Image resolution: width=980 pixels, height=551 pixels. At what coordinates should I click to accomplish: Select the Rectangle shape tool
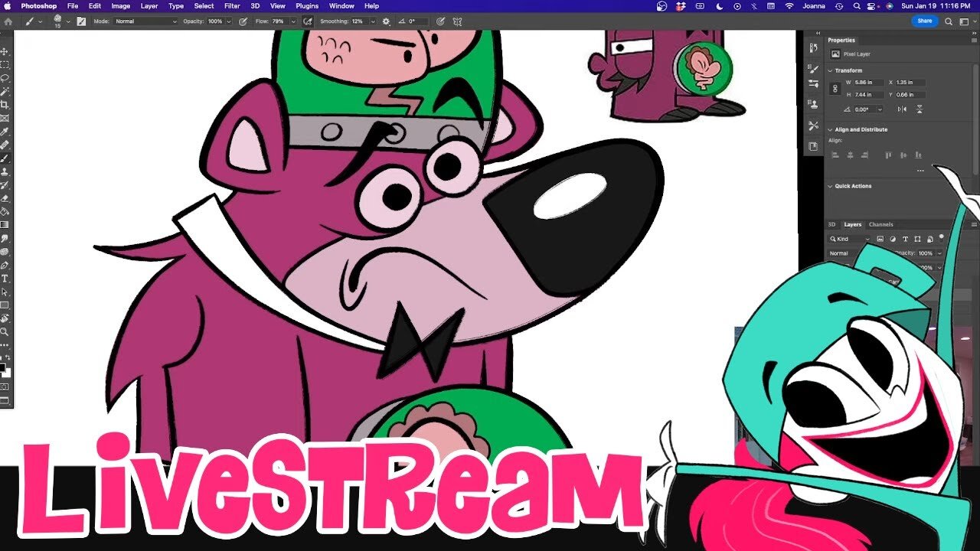pyautogui.click(x=5, y=305)
